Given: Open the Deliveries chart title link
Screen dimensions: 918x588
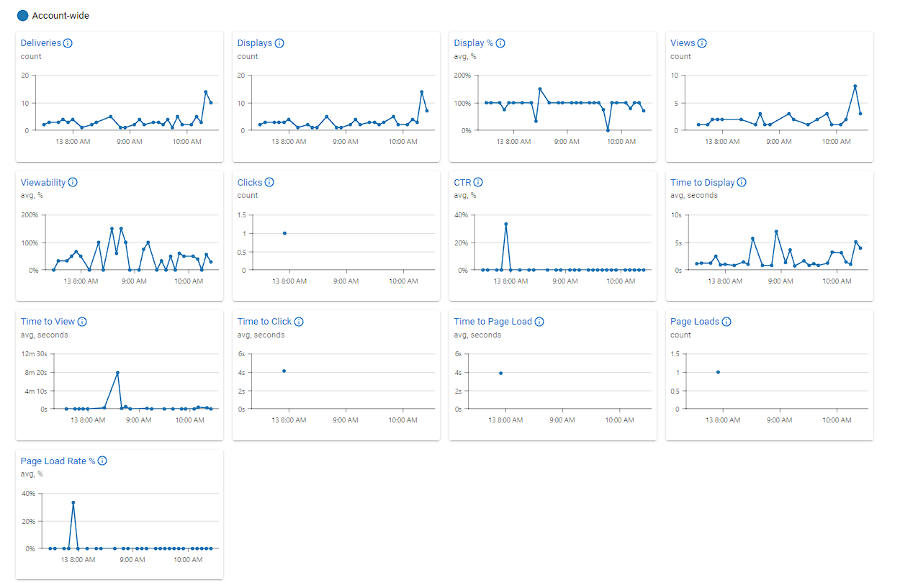Looking at the screenshot, I should tap(40, 43).
